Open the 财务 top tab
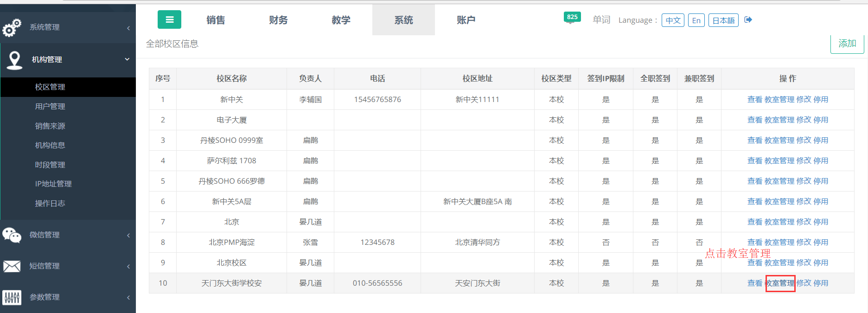Viewport: 868px width, 313px height. click(278, 20)
